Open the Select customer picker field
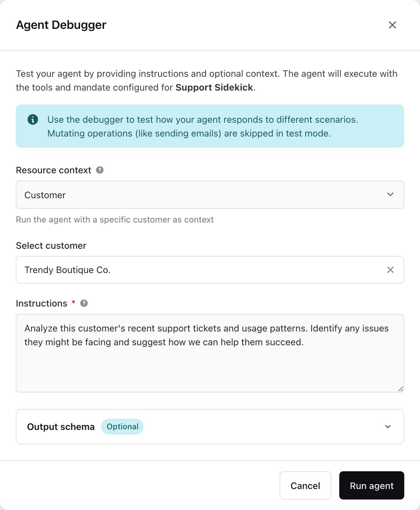Screen dimensions: 420x510 [x=197, y=270]
